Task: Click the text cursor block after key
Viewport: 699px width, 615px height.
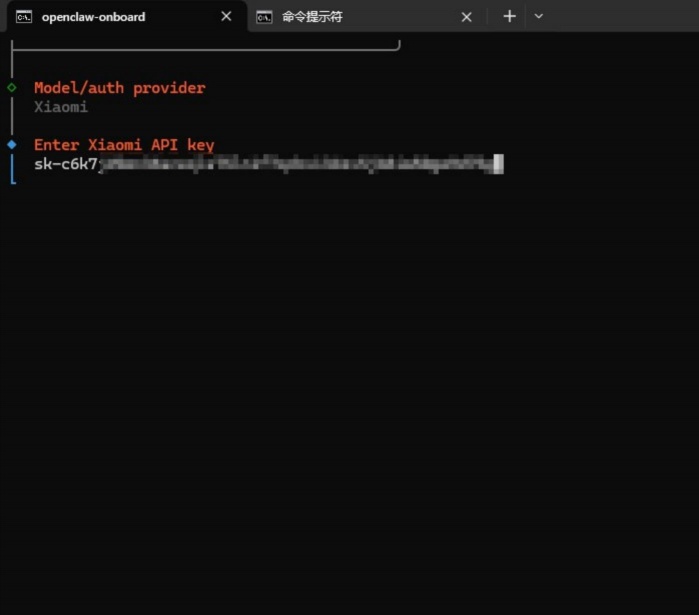Action: (x=499, y=164)
